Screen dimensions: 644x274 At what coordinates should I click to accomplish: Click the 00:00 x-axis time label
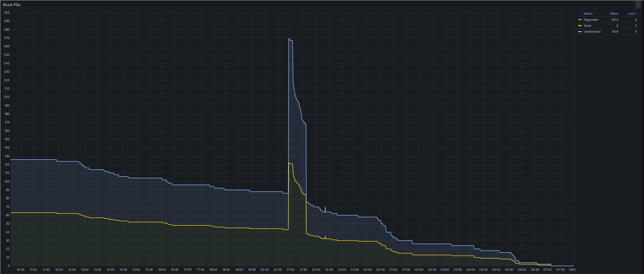tap(368, 270)
